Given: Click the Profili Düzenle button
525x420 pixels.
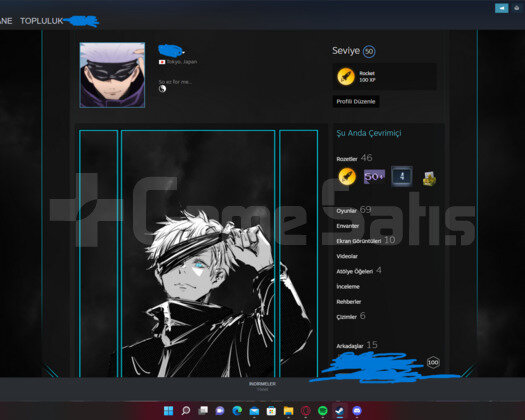Looking at the screenshot, I should click(x=356, y=101).
